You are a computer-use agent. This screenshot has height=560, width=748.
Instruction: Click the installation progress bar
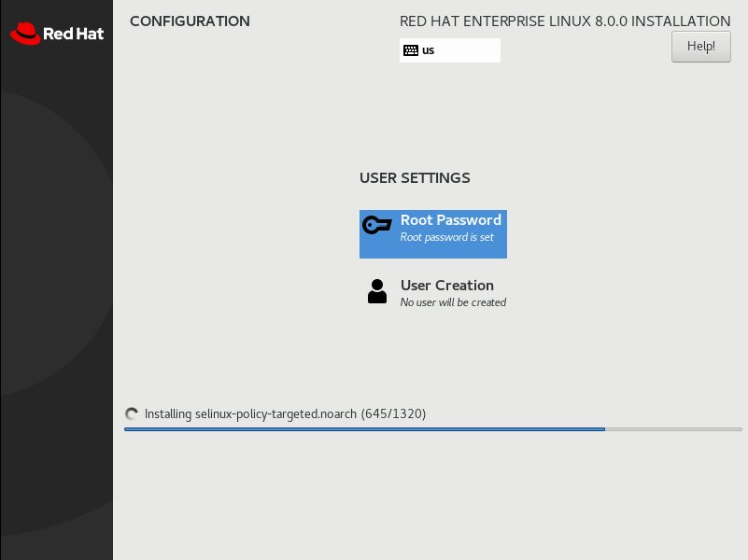432,429
